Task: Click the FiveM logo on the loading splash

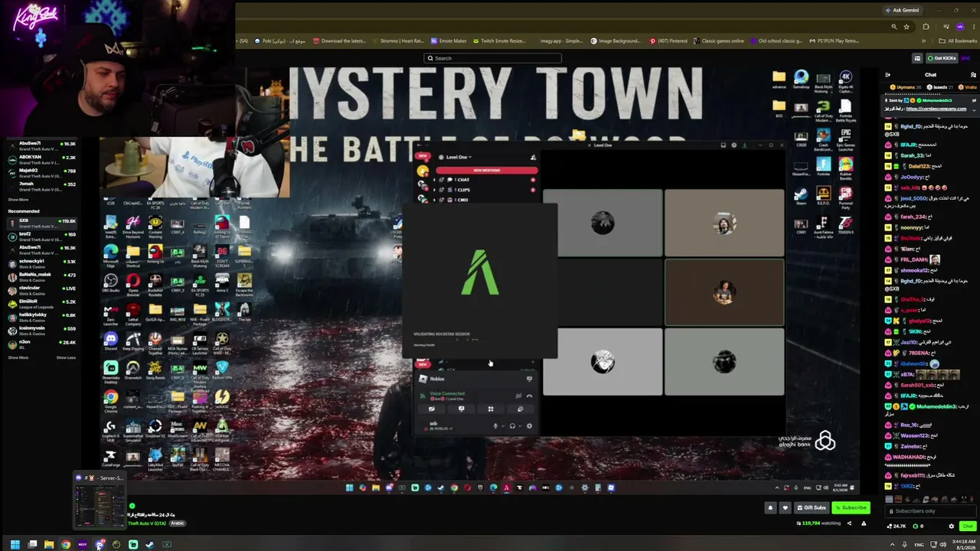Action: 480,273
